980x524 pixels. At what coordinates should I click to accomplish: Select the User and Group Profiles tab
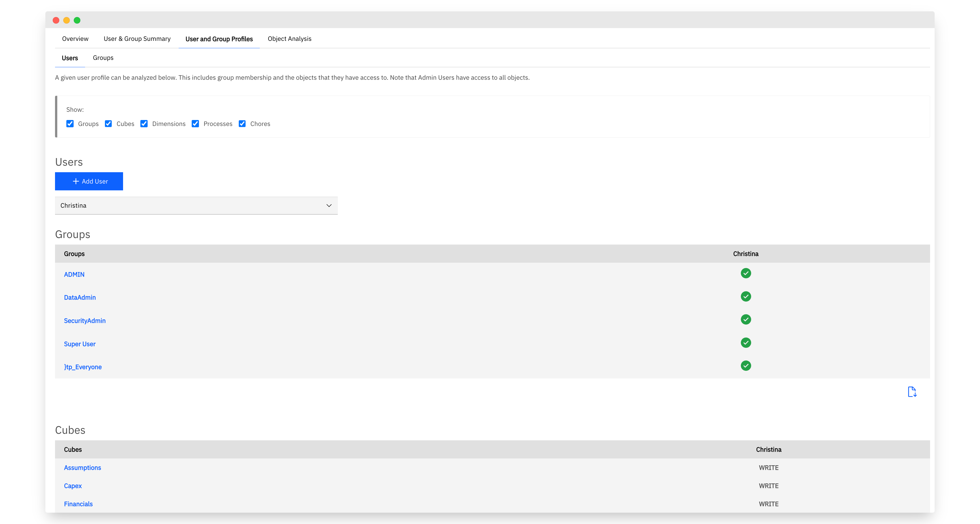pyautogui.click(x=219, y=39)
